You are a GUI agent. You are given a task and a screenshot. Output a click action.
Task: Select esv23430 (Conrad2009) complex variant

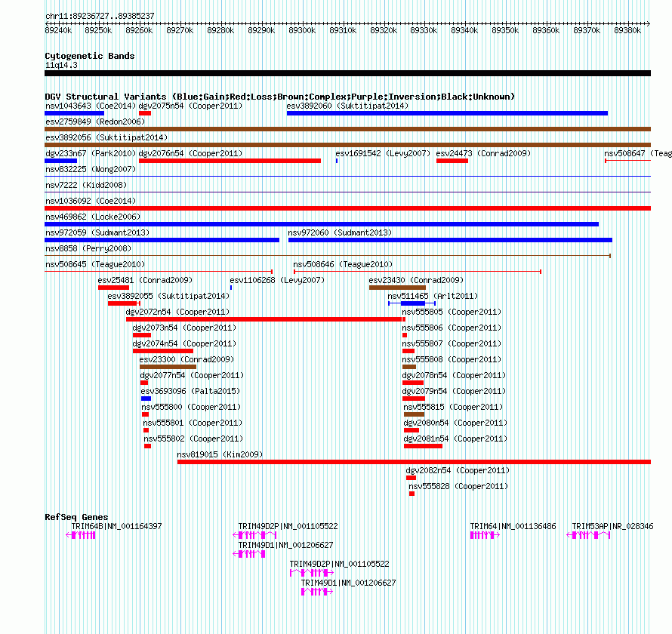coord(397,288)
